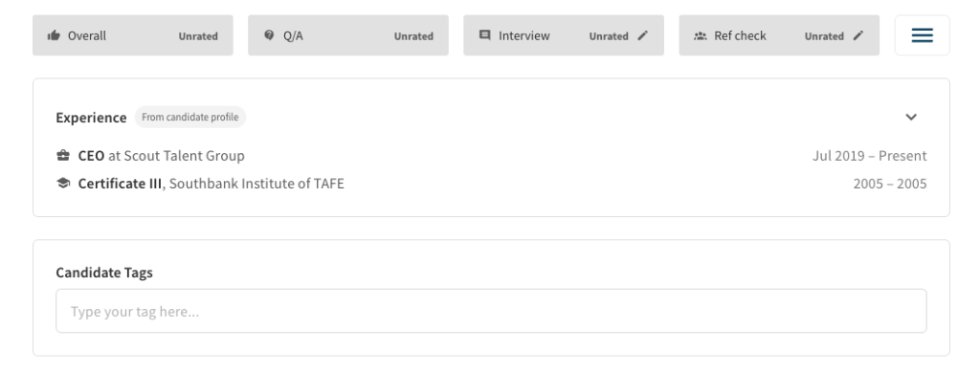Open the hamburger menu button
This screenshot has width=980, height=373.
[922, 35]
